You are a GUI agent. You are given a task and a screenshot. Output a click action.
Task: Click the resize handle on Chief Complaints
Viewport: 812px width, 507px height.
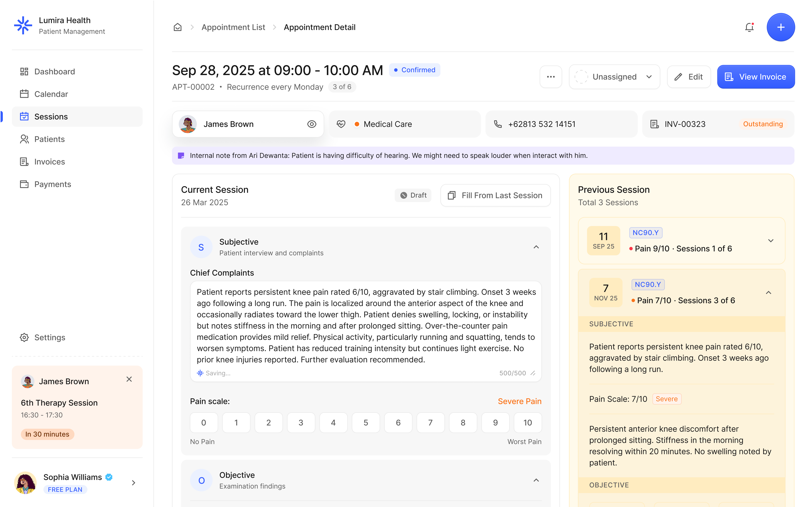tap(533, 373)
